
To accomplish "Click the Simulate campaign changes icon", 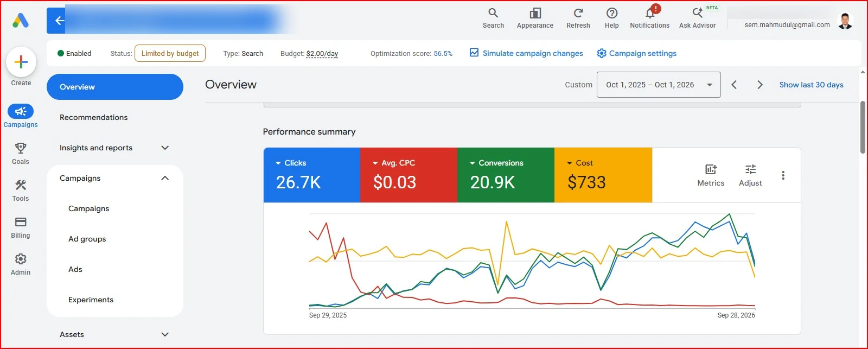I will (474, 53).
